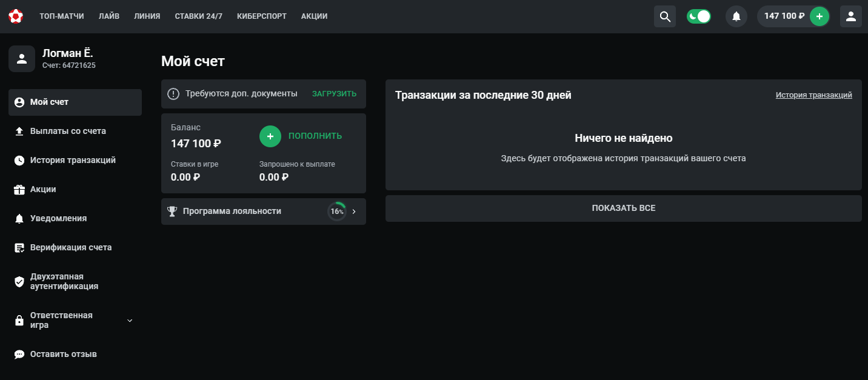This screenshot has height=380, width=868.
Task: Click the site logo in header
Action: tap(15, 16)
